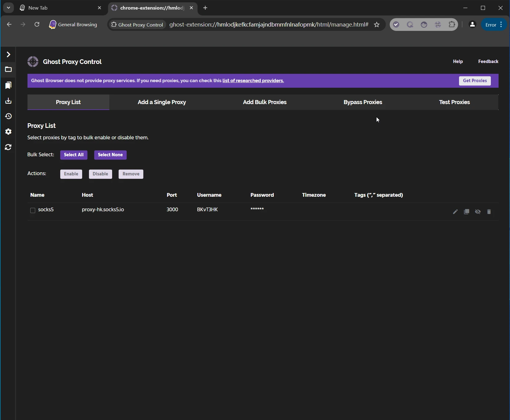
Task: Open the Feedback link
Action: coord(488,61)
